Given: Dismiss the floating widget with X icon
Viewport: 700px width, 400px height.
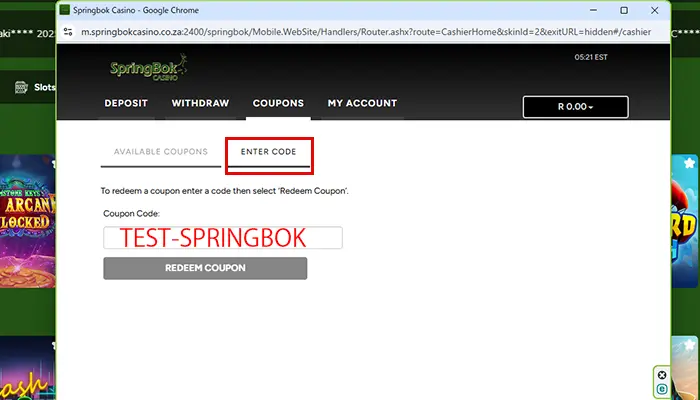Looking at the screenshot, I should (661, 375).
